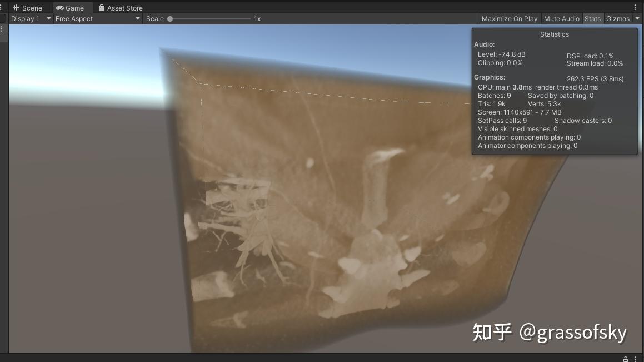644x362 pixels.
Task: Click the Statistics overlay panel
Action: [x=554, y=92]
